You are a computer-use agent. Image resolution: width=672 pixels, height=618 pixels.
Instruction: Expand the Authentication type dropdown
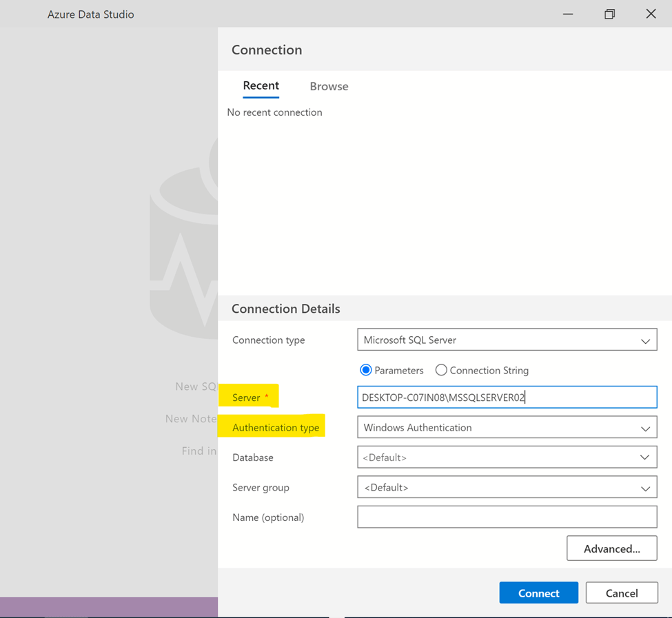(x=507, y=428)
